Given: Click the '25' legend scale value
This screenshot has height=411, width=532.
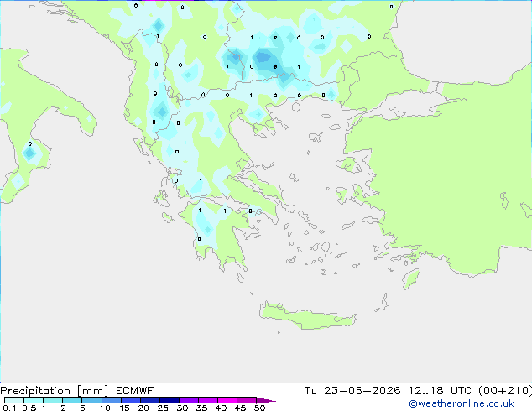Looking at the screenshot, I should click(x=163, y=408).
